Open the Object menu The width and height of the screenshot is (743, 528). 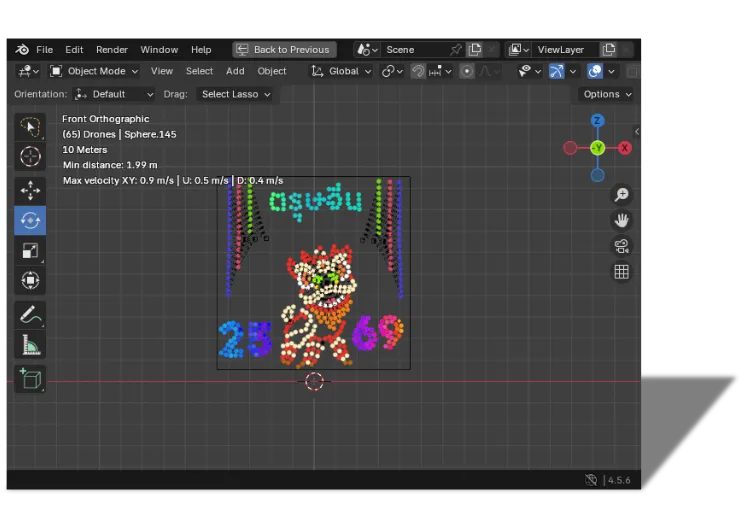point(272,71)
